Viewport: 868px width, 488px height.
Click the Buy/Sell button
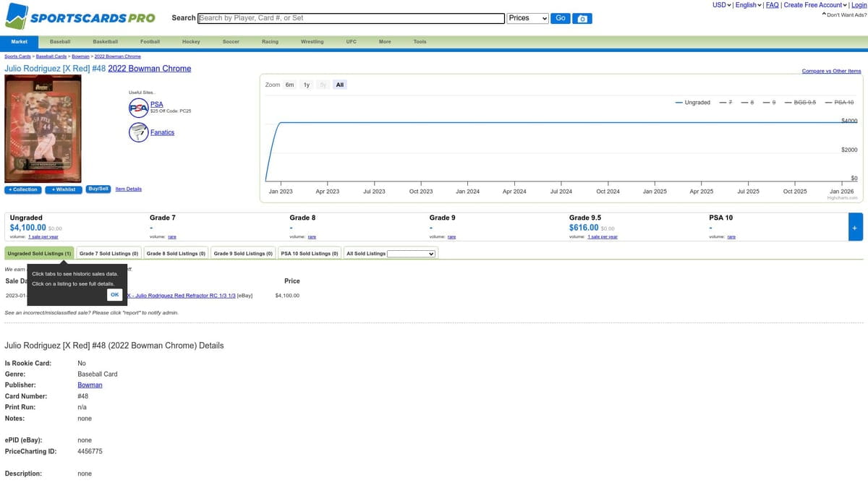[x=98, y=189]
